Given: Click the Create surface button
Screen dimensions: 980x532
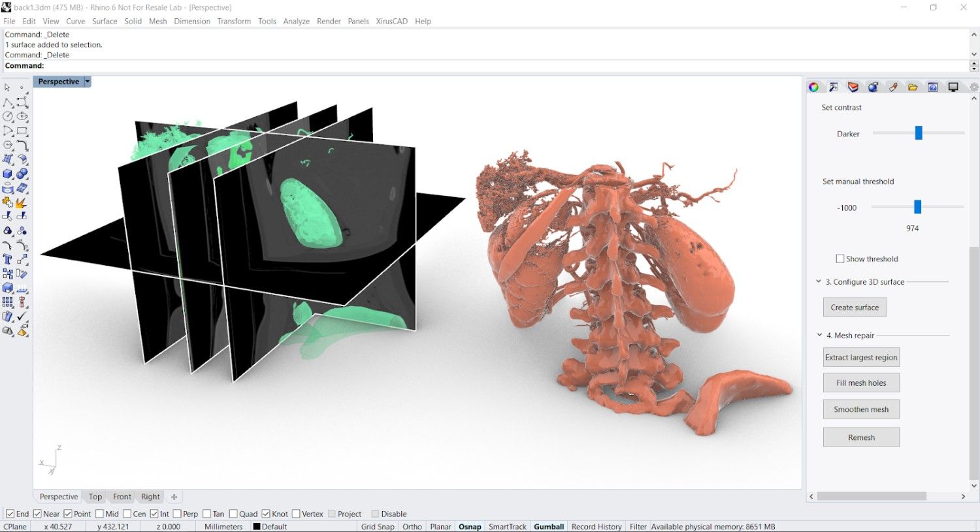Looking at the screenshot, I should pyautogui.click(x=854, y=307).
